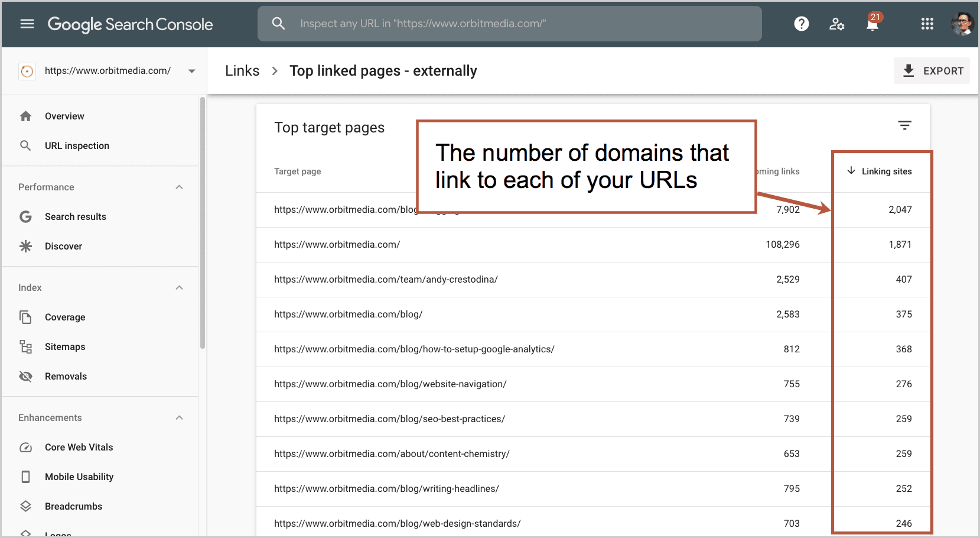Click the EXPORT button
980x538 pixels.
(x=932, y=71)
